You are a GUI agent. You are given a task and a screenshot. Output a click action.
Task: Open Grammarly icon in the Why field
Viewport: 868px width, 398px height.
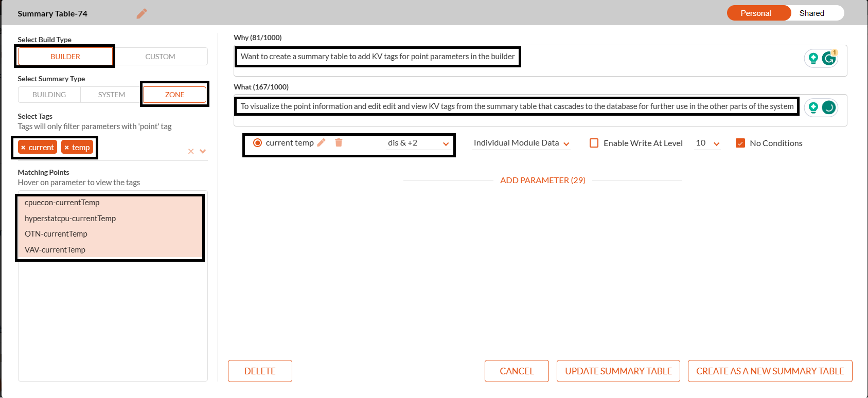pyautogui.click(x=829, y=58)
